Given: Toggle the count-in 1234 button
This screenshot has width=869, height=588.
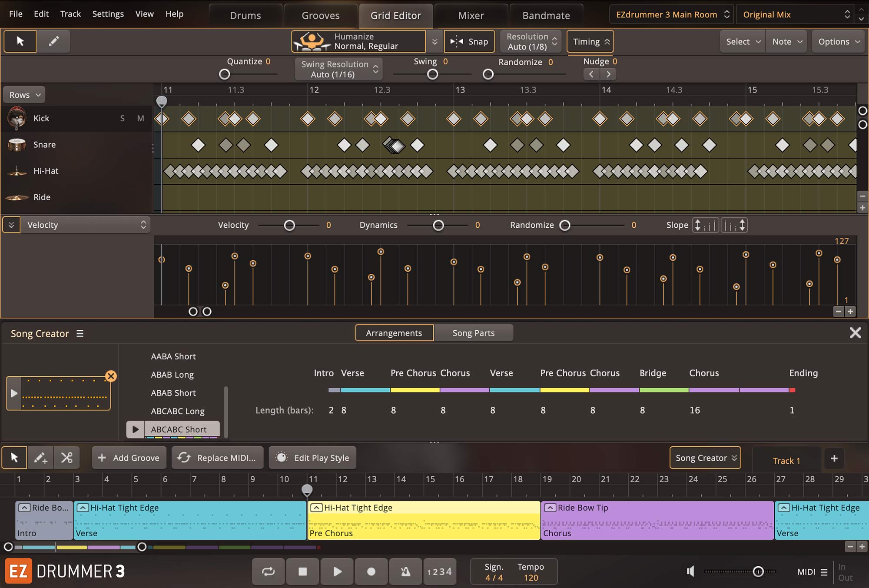Looking at the screenshot, I should coord(439,571).
